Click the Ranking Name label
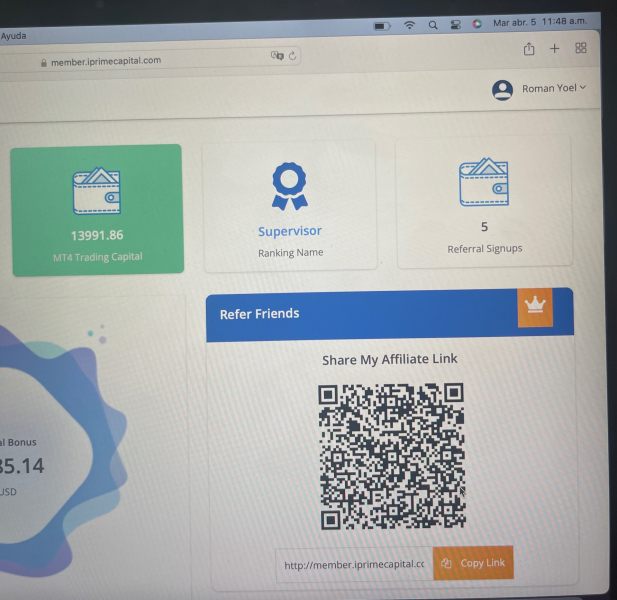This screenshot has width=617, height=600. tap(291, 253)
